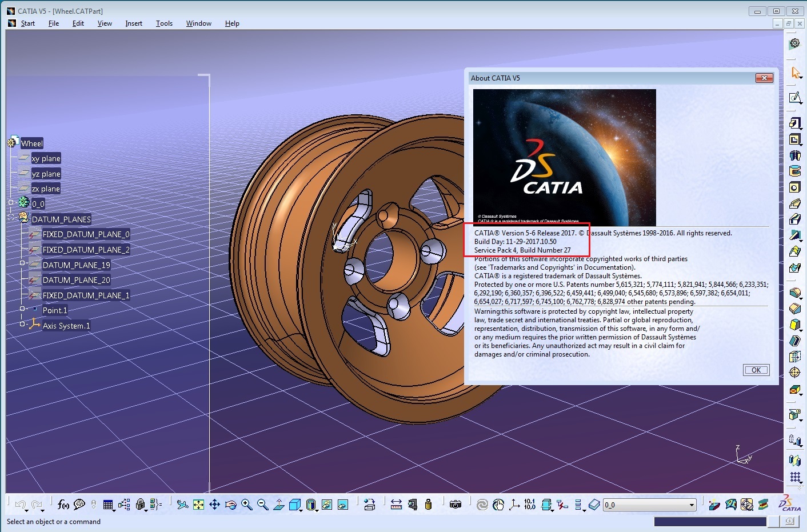The width and height of the screenshot is (807, 532).
Task: Click the Zoom In magnifier
Action: coord(247,505)
